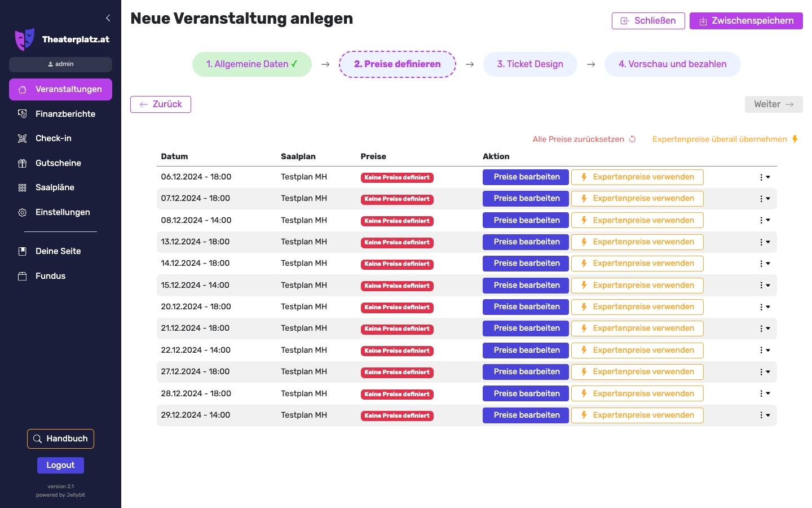
Task: Click the Fundus box icon
Action: (23, 276)
